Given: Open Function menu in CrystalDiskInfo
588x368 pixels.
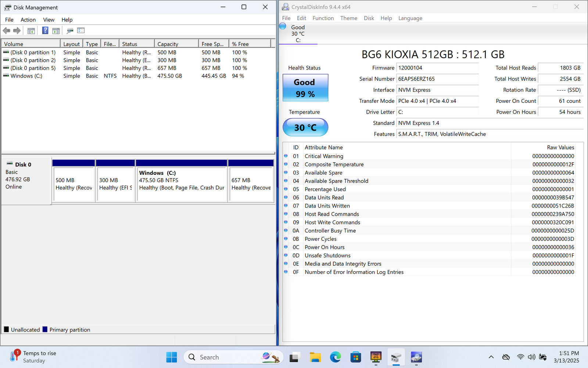Looking at the screenshot, I should coord(323,18).
